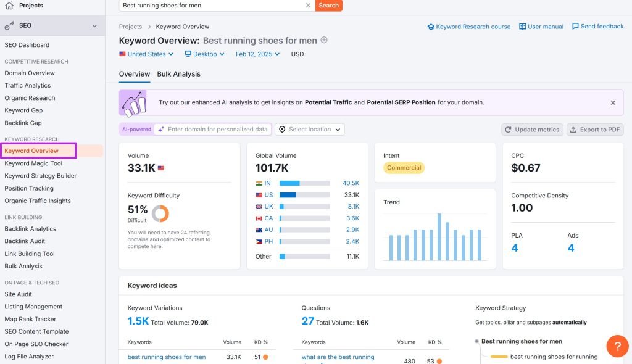Dismiss the AI analysis banner
Screen dimensions: 632x364
[612, 103]
